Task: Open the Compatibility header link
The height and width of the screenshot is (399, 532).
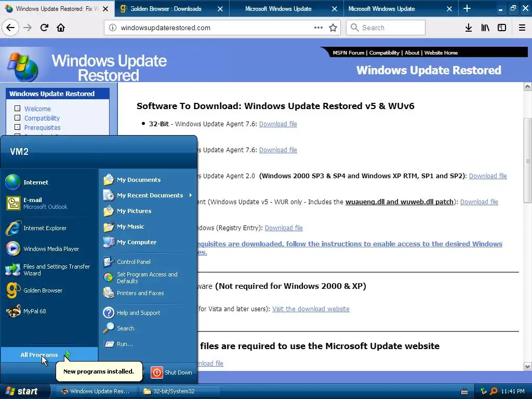Action: [384, 52]
